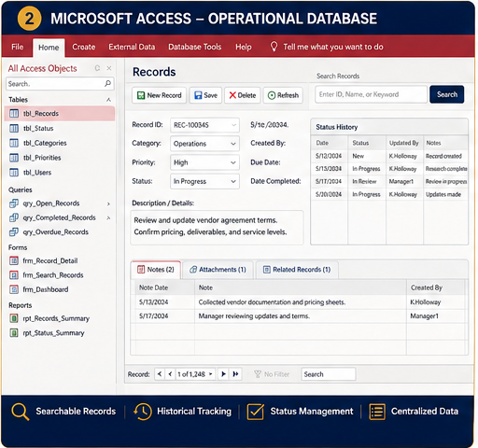
Task: Click the tbl_Priorities table icon
Action: point(14,158)
